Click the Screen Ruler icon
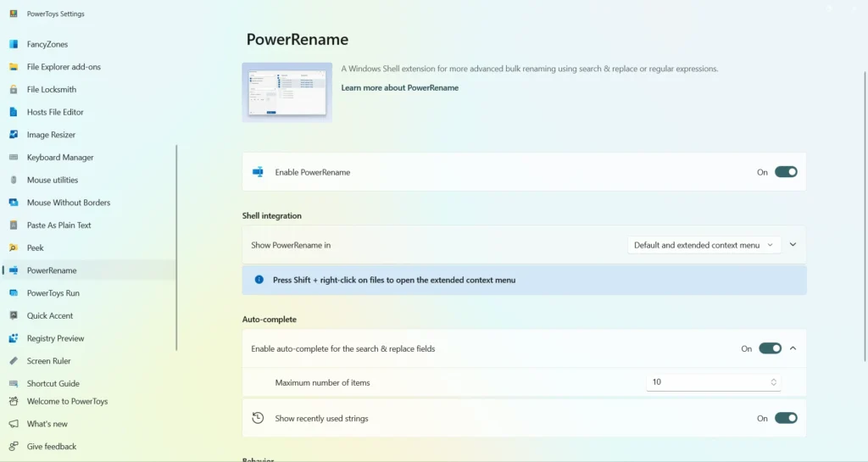Viewport: 868px width, 462px height. [14, 361]
